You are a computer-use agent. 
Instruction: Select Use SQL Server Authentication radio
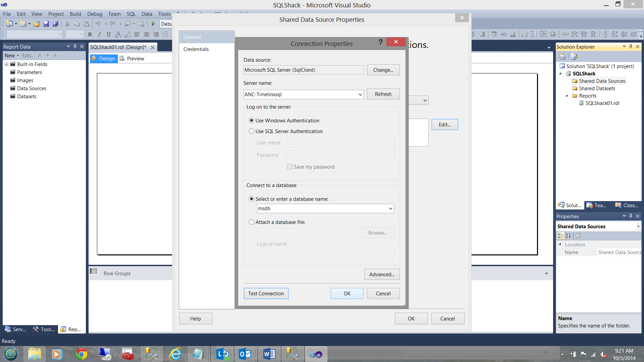coord(252,131)
